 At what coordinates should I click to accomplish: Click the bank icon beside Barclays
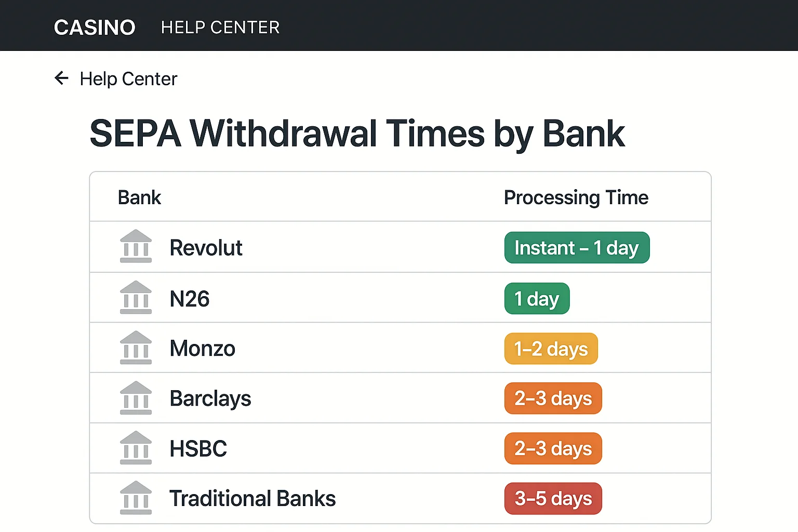point(136,398)
